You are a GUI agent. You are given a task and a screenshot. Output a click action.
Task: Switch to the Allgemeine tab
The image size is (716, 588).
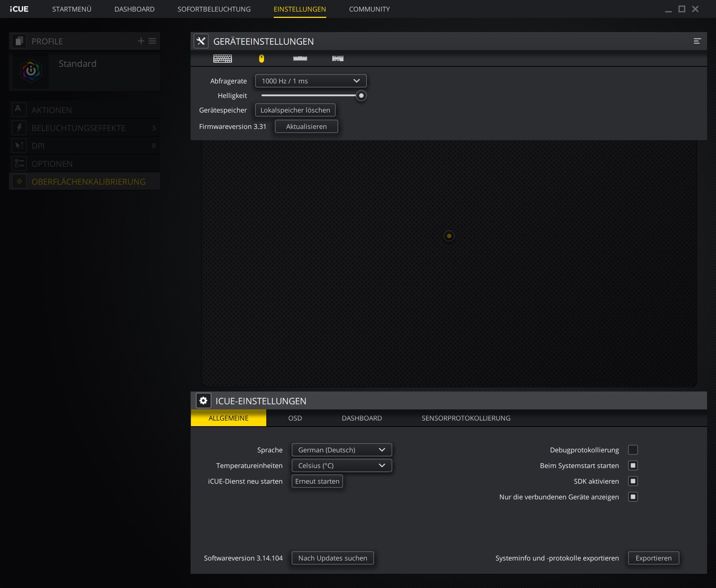click(229, 418)
